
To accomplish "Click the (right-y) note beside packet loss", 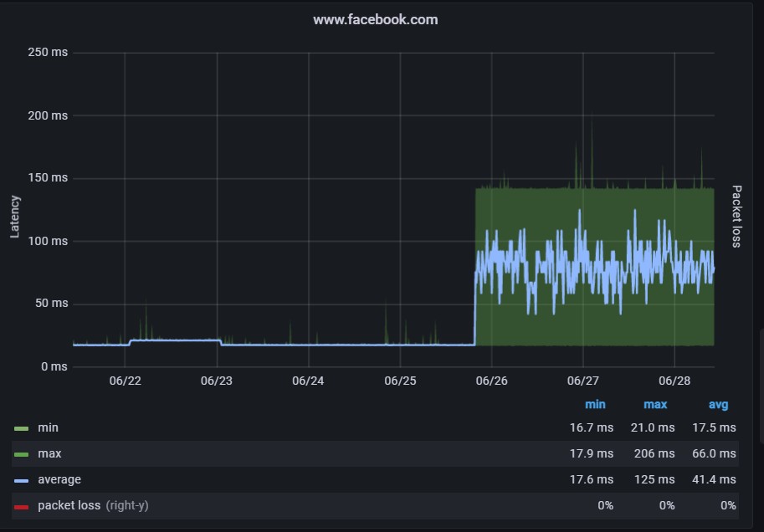I will (127, 506).
